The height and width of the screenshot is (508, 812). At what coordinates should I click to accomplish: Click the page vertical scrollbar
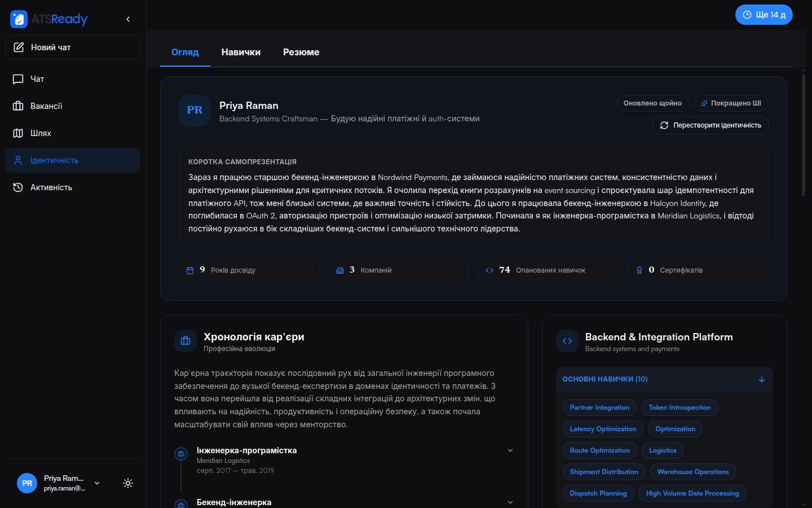point(804,135)
